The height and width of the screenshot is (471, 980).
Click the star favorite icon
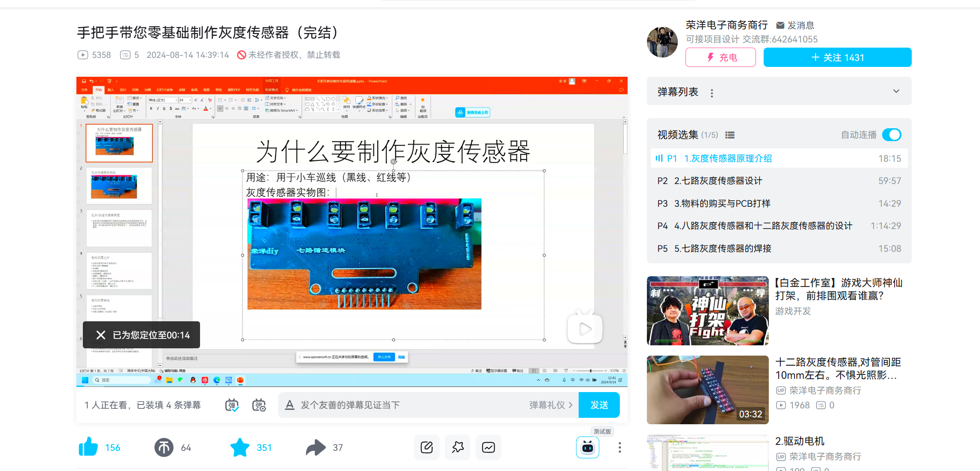[240, 447]
